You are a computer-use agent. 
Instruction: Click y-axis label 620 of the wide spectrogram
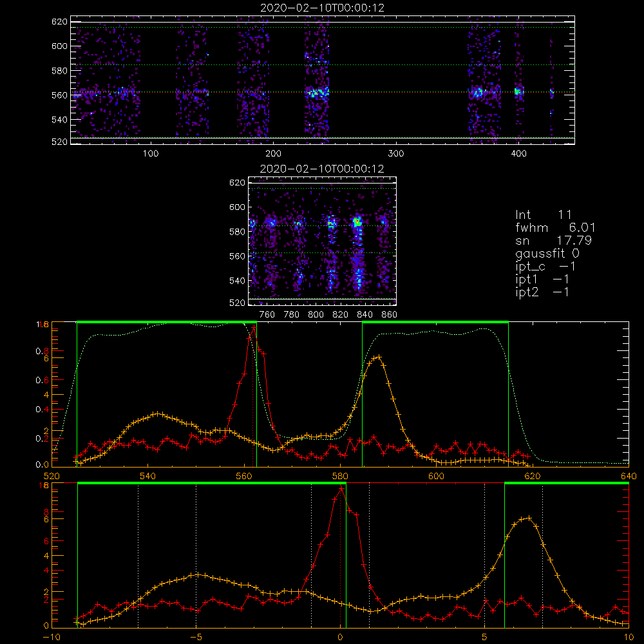coord(59,21)
